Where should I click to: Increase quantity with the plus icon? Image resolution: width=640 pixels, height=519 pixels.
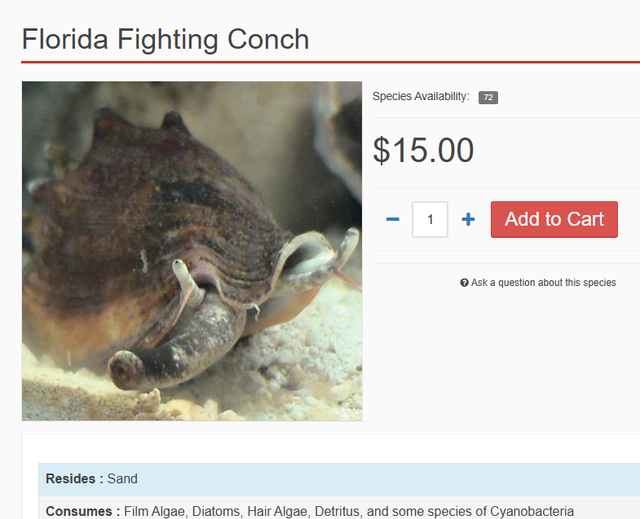point(468,219)
